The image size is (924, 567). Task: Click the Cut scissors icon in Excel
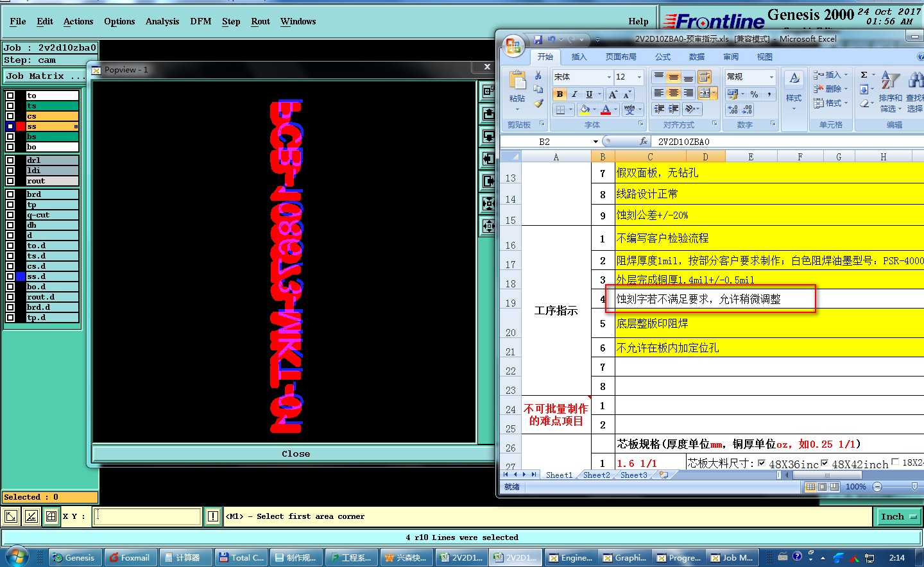click(538, 76)
